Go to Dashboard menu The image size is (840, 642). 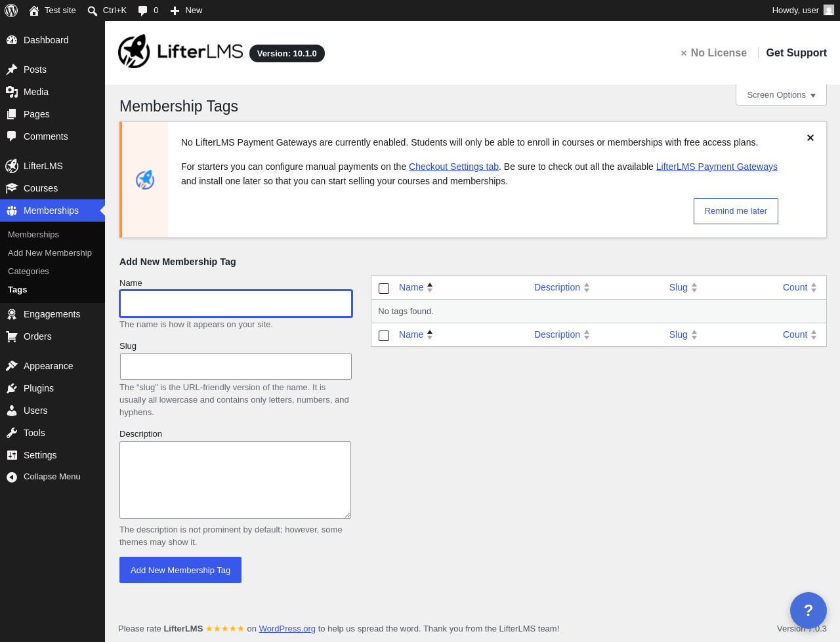click(52, 40)
